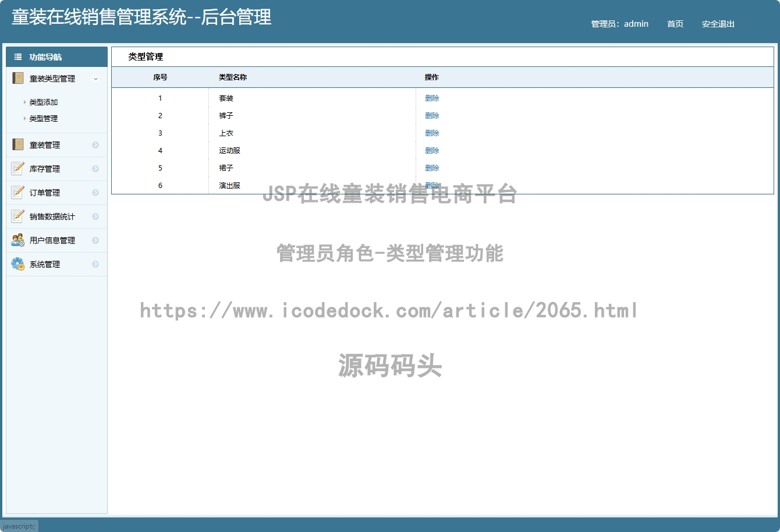Delete the 裙子 type

coord(432,168)
